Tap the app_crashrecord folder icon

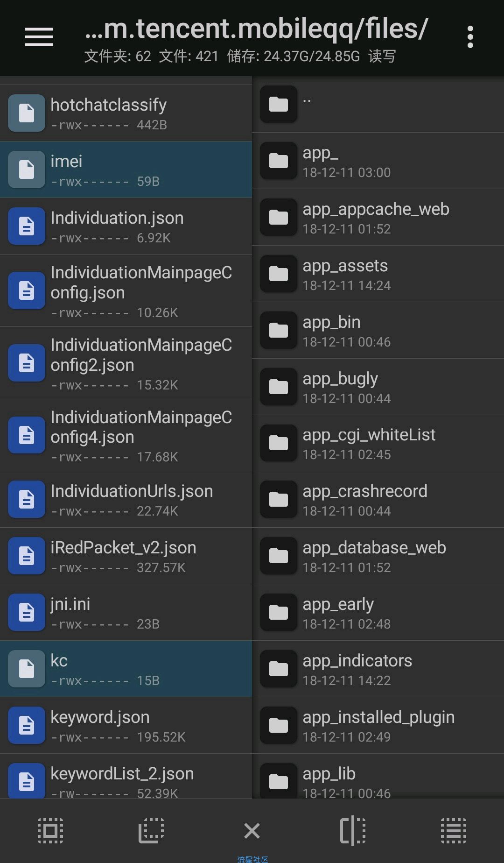point(279,499)
